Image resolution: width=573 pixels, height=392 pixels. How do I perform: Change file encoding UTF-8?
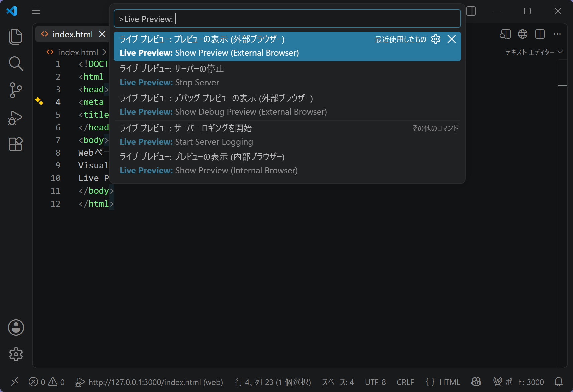(x=375, y=382)
